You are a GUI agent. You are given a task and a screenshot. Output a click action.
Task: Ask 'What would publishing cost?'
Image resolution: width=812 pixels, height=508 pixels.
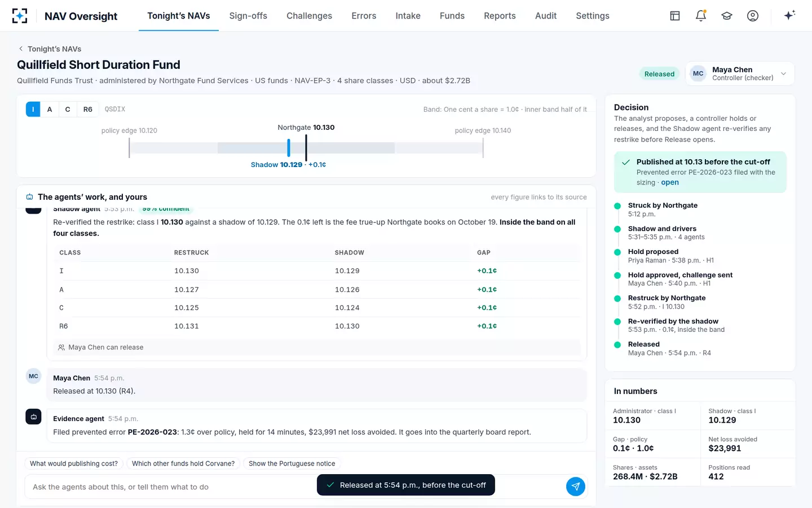74,463
